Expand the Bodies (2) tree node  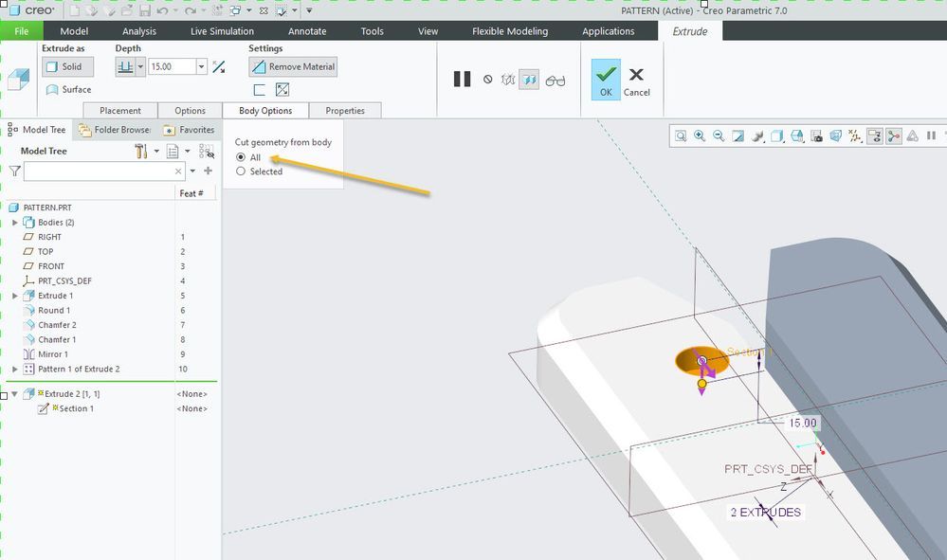15,223
